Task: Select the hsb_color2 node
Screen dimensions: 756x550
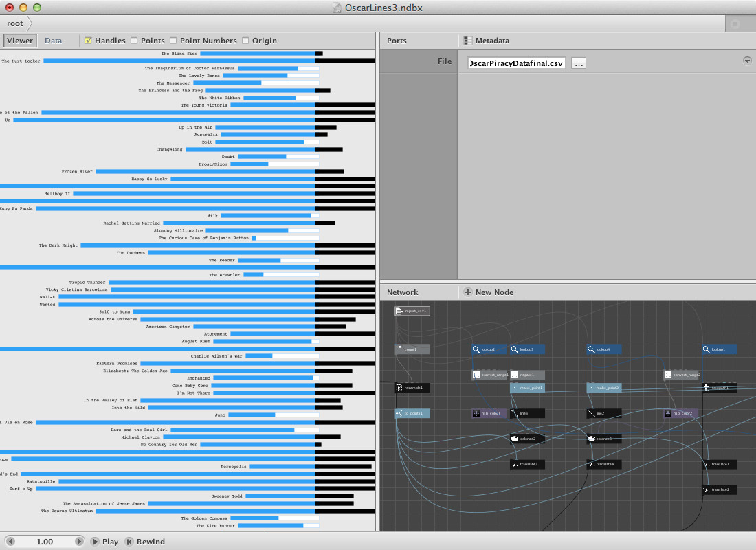Action: (x=681, y=413)
